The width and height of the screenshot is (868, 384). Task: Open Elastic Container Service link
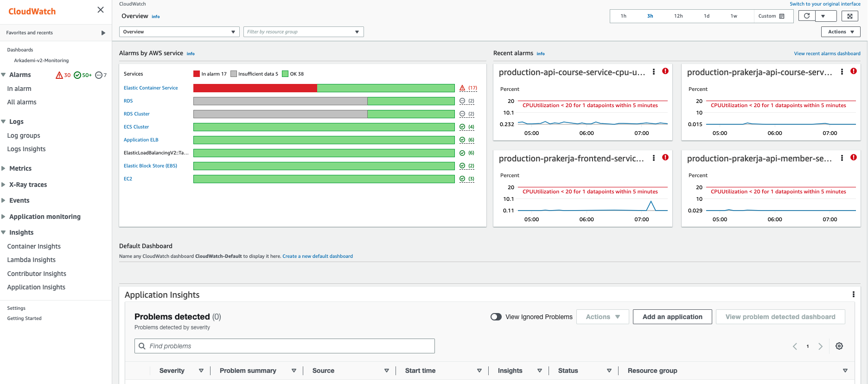coord(151,88)
